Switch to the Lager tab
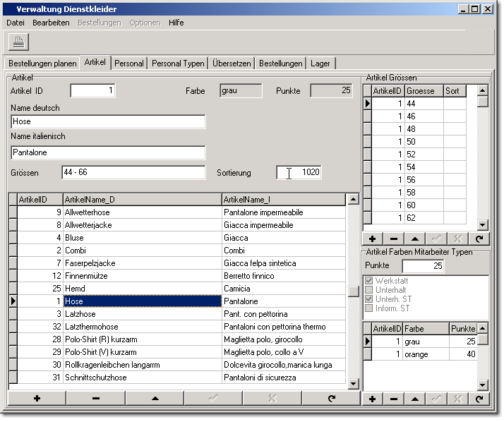The width and height of the screenshot is (504, 422). coord(321,64)
